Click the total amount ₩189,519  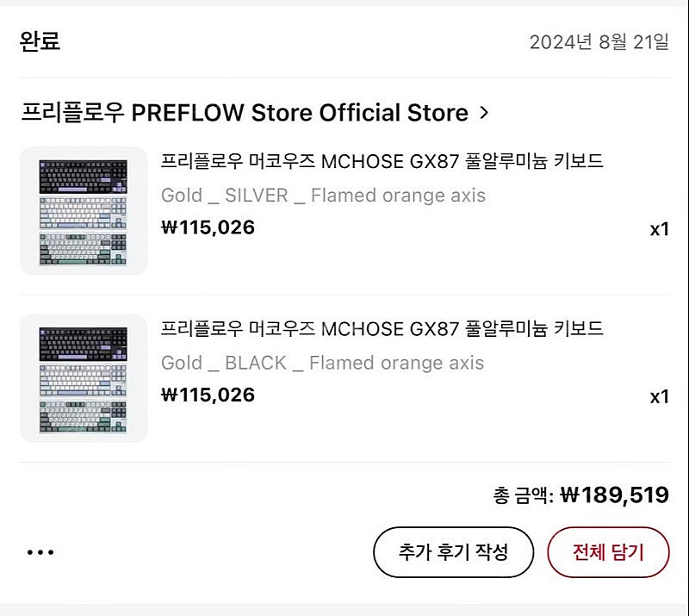click(x=614, y=495)
